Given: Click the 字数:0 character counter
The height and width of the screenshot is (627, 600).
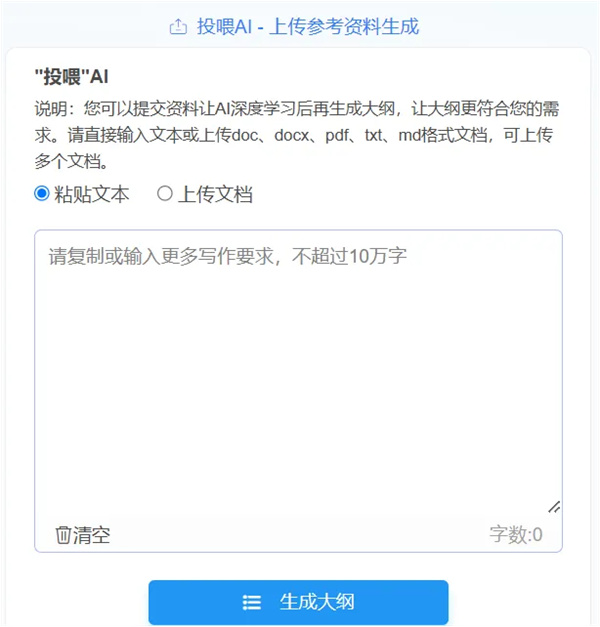Looking at the screenshot, I should (x=516, y=535).
